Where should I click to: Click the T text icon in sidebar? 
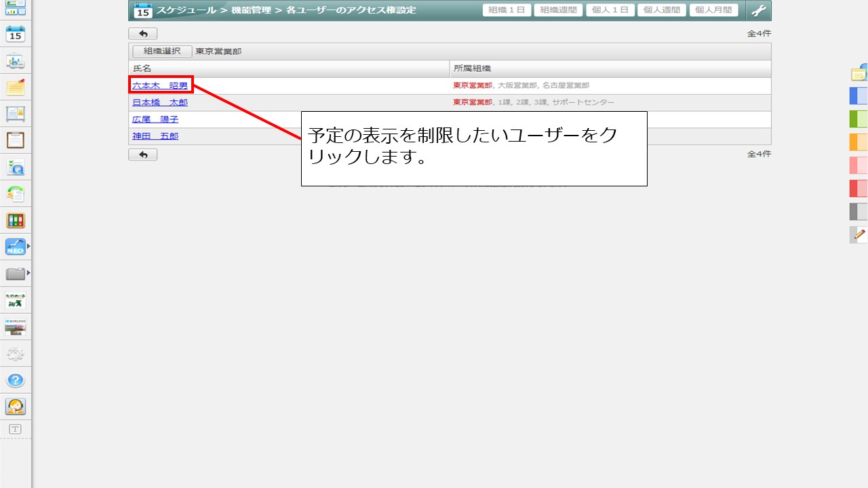click(x=15, y=429)
